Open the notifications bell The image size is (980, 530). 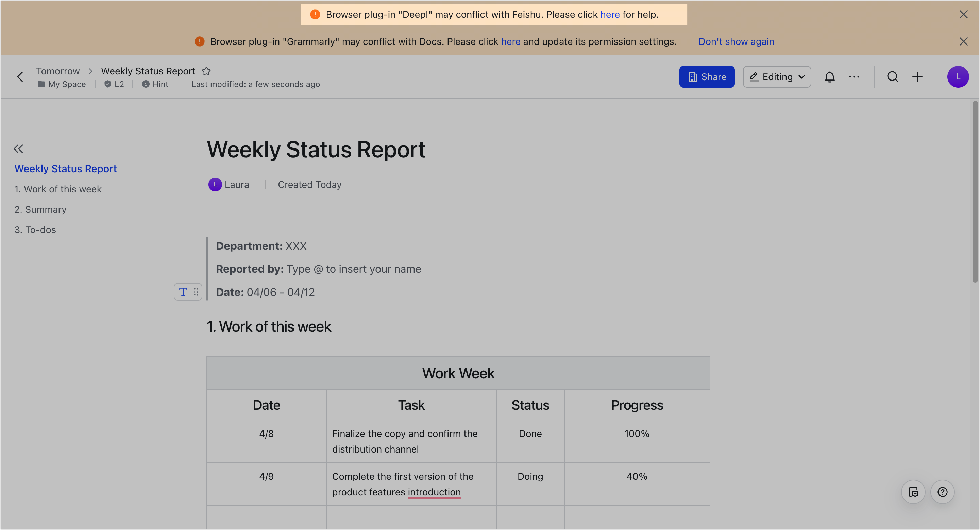pyautogui.click(x=829, y=77)
